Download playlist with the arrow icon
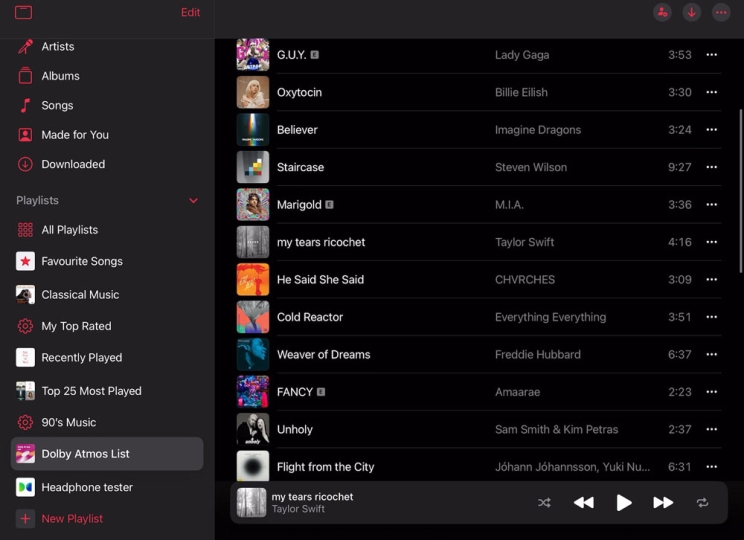The width and height of the screenshot is (744, 540). point(692,12)
